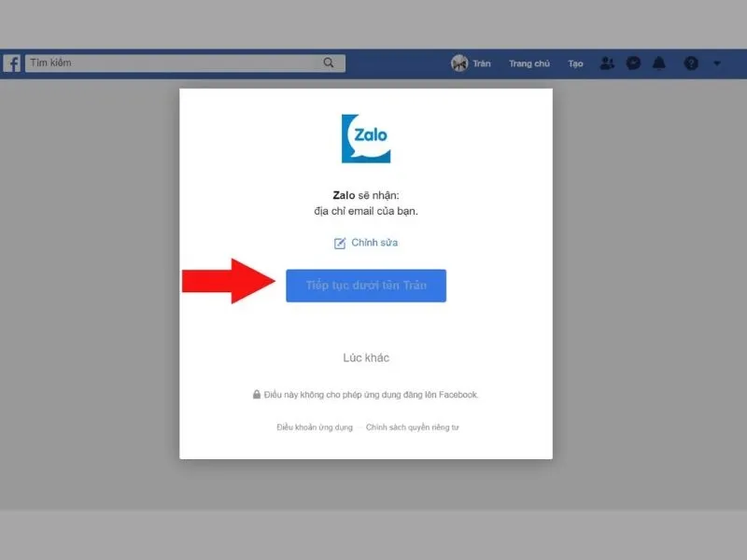Open the Messenger icon
747x560 pixels.
coord(633,63)
